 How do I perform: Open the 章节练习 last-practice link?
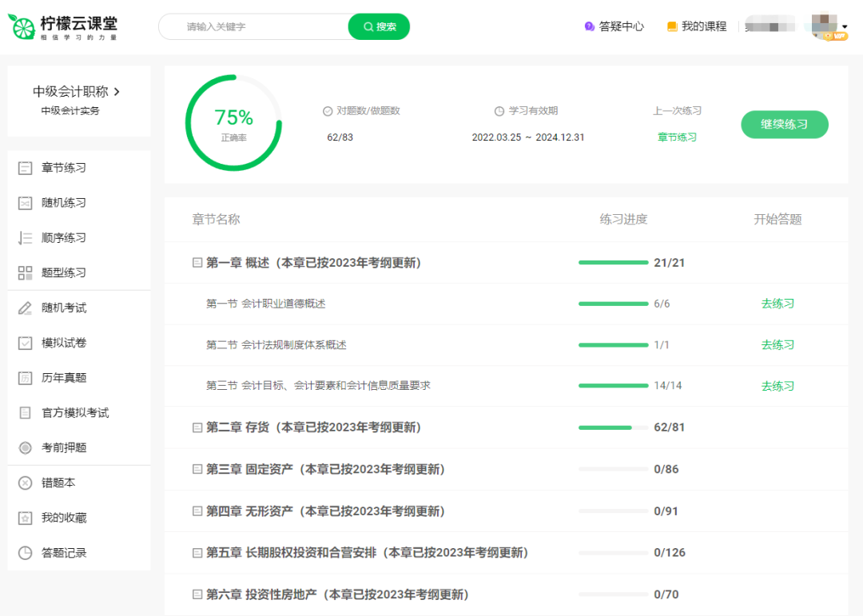677,137
